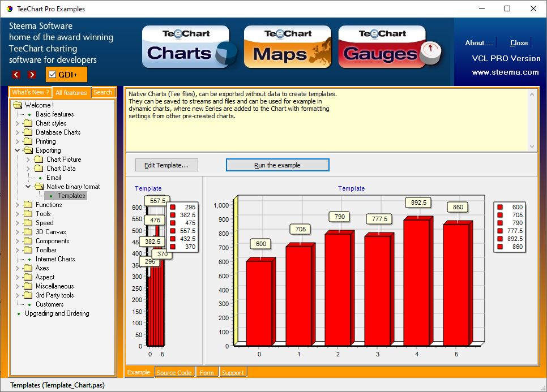This screenshot has width=547, height=392.
Task: Open the Form tab
Action: (x=207, y=373)
